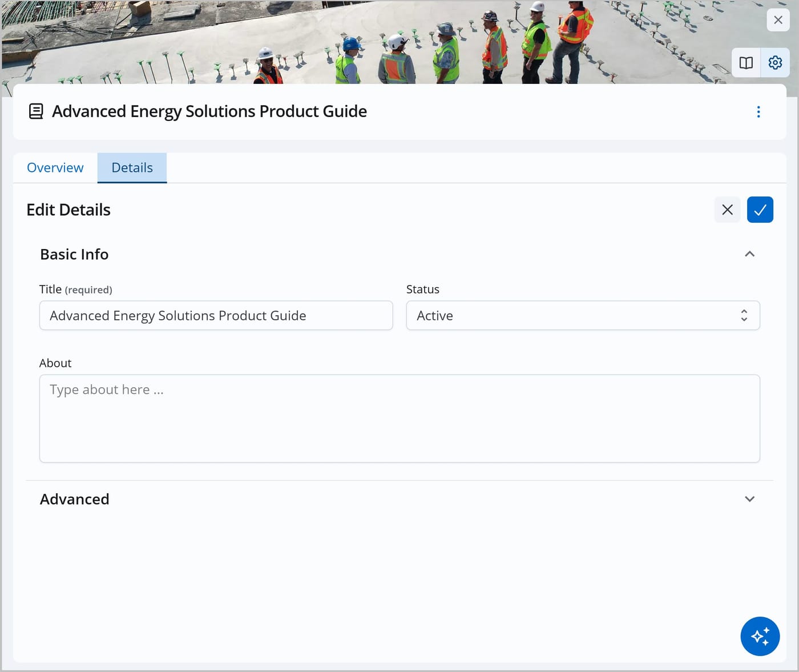Save details with the checkmark button
799x672 pixels.
pyautogui.click(x=760, y=210)
